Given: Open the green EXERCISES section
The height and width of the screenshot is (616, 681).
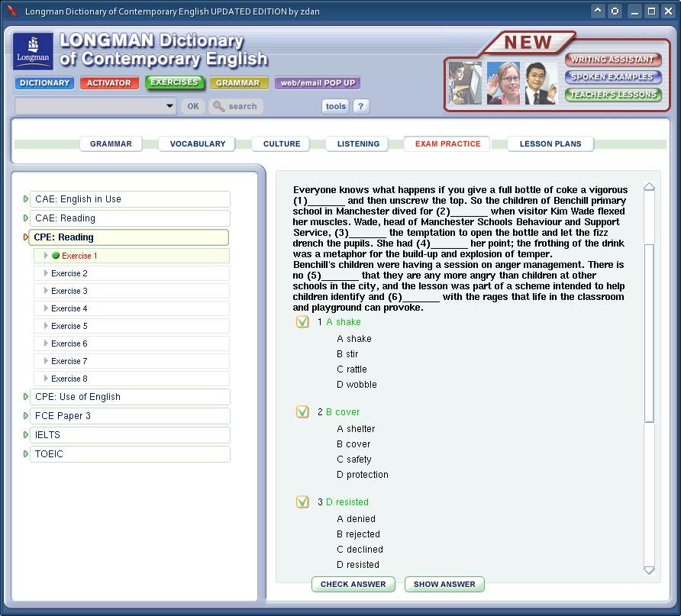Looking at the screenshot, I should click(174, 82).
